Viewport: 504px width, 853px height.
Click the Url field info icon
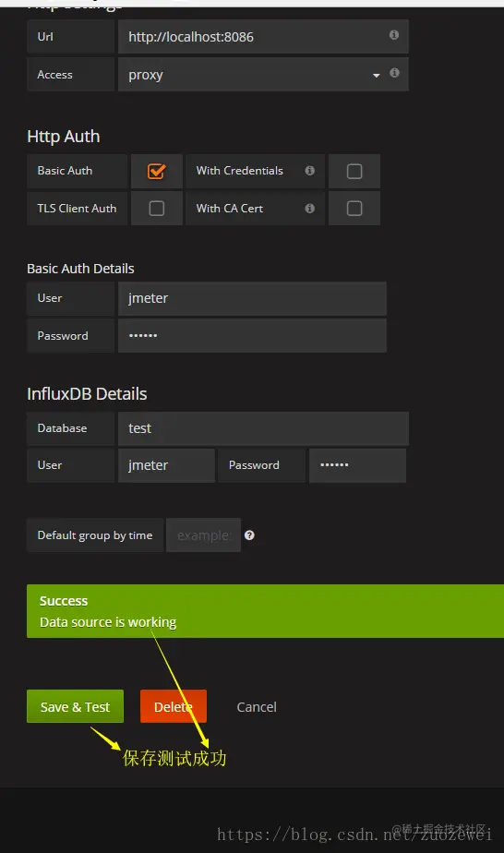tap(394, 35)
